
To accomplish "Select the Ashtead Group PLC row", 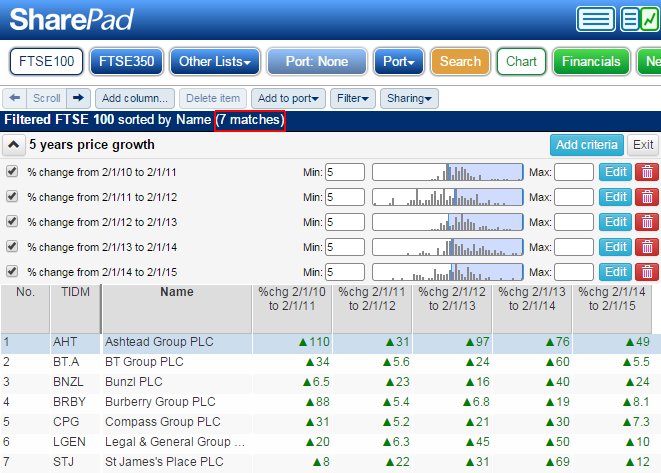I will 330,342.
